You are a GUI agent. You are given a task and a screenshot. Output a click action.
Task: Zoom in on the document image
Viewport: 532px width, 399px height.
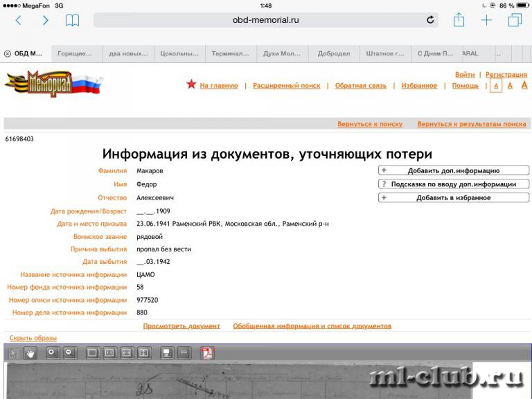(52, 353)
